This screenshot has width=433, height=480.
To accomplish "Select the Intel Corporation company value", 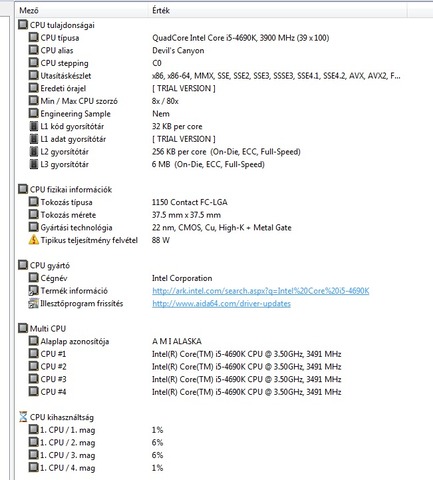I will pos(182,278).
